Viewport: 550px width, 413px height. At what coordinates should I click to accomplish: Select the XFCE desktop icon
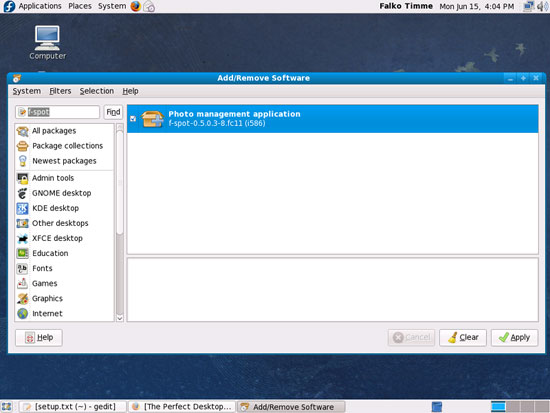(23, 239)
